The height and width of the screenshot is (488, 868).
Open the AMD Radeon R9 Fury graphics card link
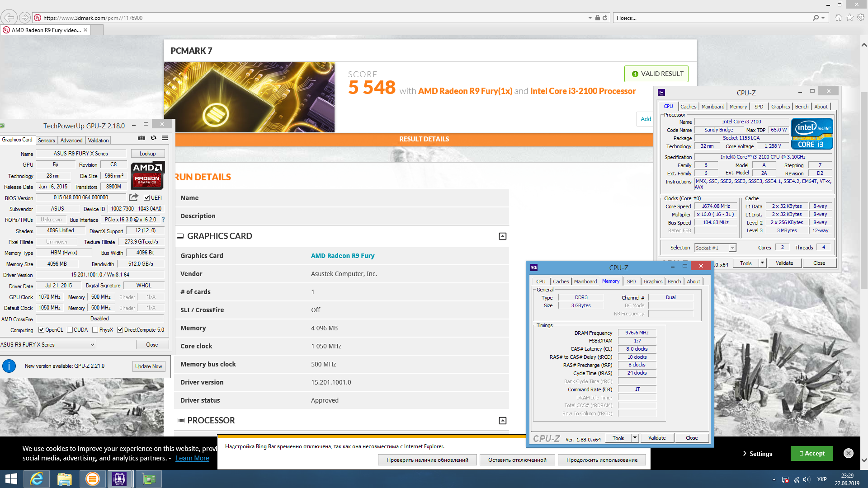(x=343, y=256)
